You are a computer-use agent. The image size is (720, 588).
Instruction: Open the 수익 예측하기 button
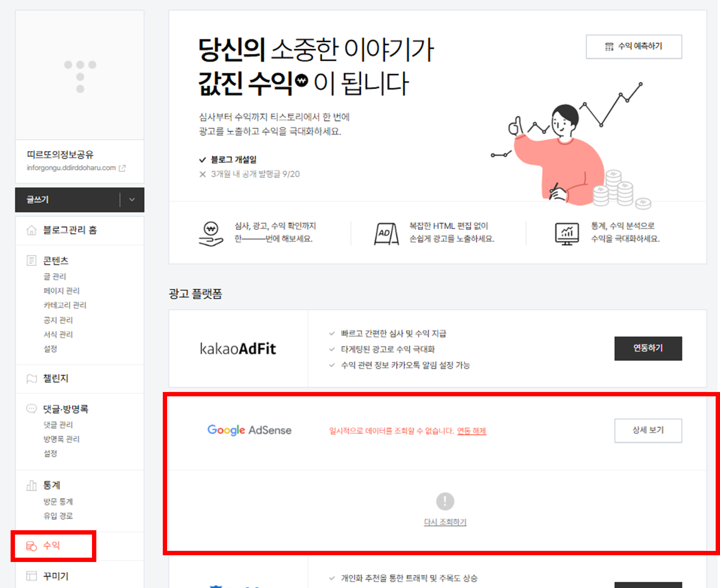point(633,46)
